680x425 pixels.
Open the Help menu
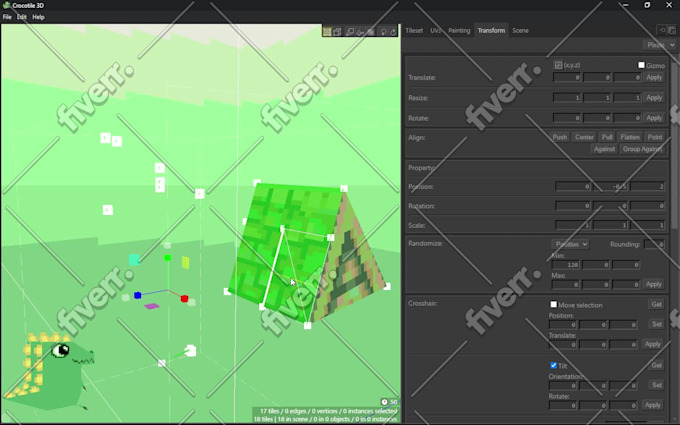[38, 17]
